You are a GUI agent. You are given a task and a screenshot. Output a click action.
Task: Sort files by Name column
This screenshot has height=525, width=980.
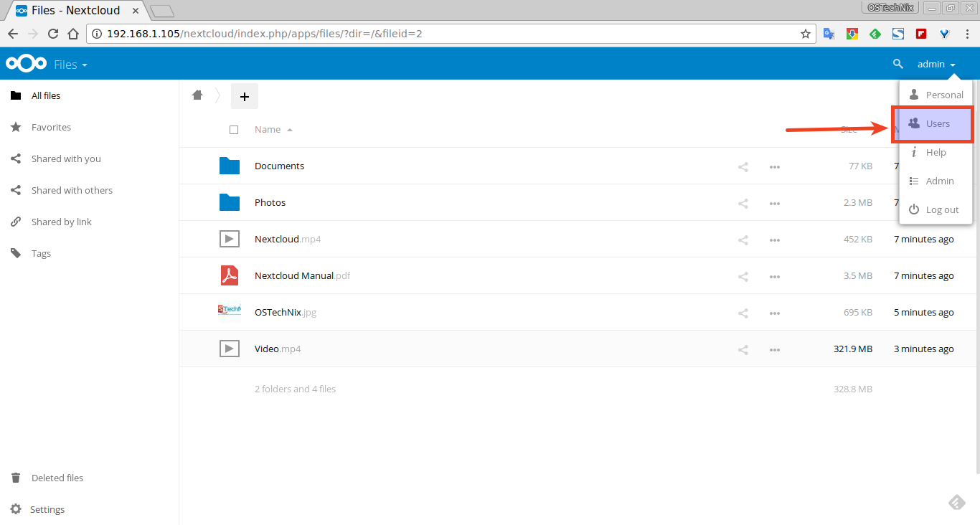click(268, 130)
